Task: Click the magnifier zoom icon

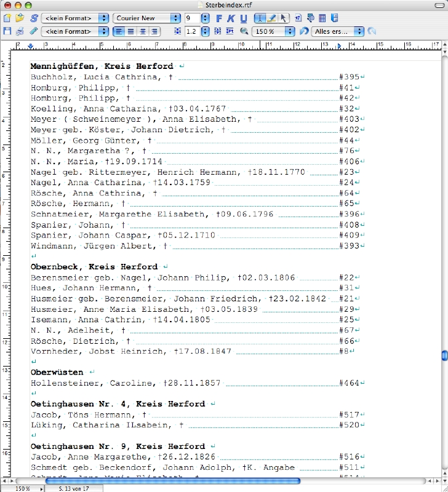Action: click(244, 31)
